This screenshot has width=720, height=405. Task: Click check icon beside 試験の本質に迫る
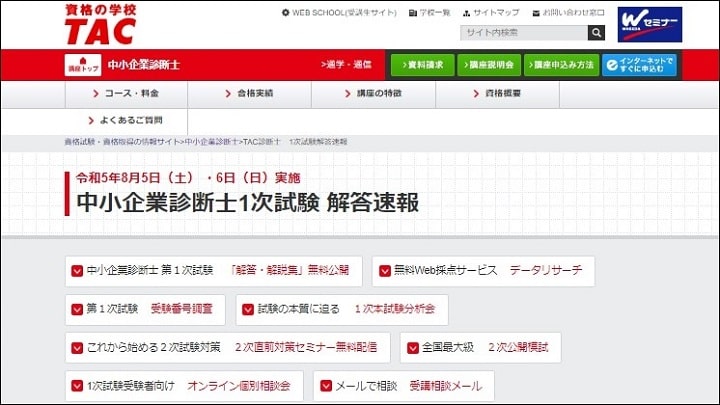coord(248,309)
